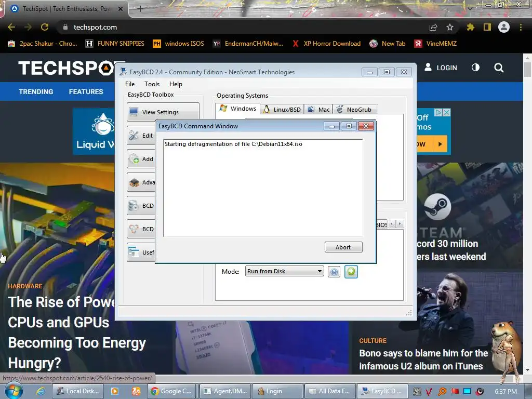Click the Chrome reload icon
532x399 pixels.
pos(45,27)
